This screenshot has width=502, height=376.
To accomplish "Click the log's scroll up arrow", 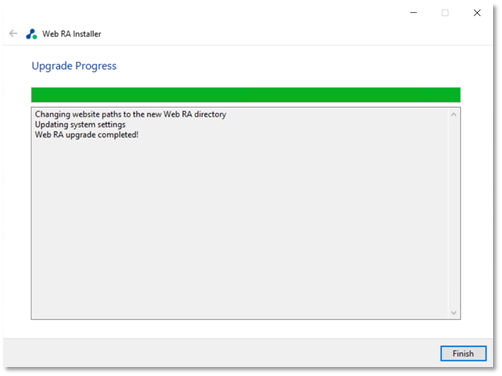I will tap(453, 115).
